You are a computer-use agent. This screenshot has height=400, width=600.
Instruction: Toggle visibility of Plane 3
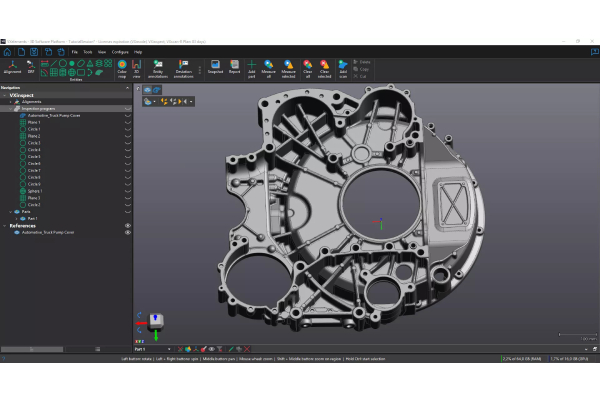pyautogui.click(x=128, y=198)
